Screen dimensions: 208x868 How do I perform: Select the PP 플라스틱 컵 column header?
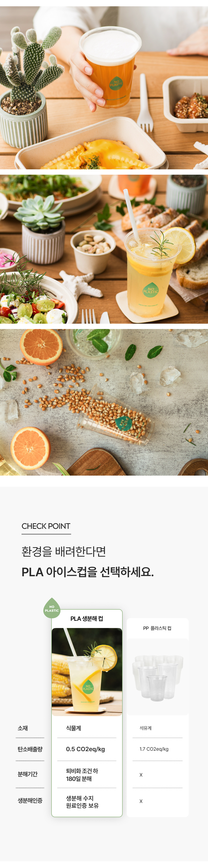pyautogui.click(x=157, y=628)
